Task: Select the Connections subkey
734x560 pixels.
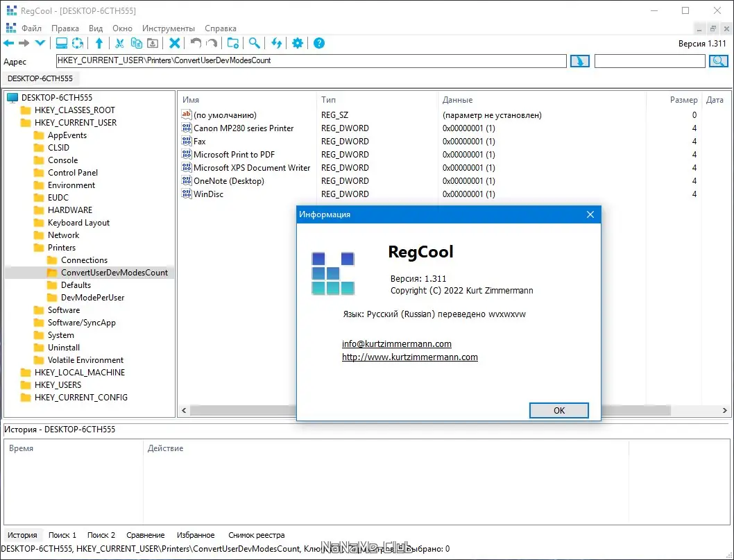Action: [84, 260]
